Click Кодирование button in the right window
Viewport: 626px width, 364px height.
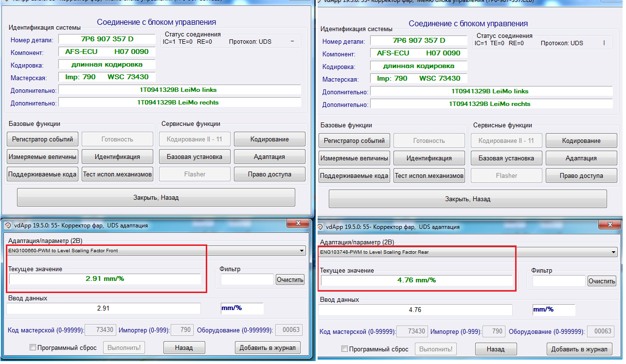[x=581, y=141]
